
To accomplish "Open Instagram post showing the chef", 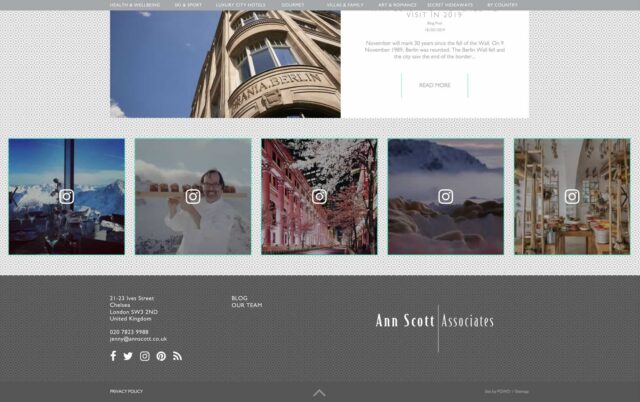I will 193,196.
